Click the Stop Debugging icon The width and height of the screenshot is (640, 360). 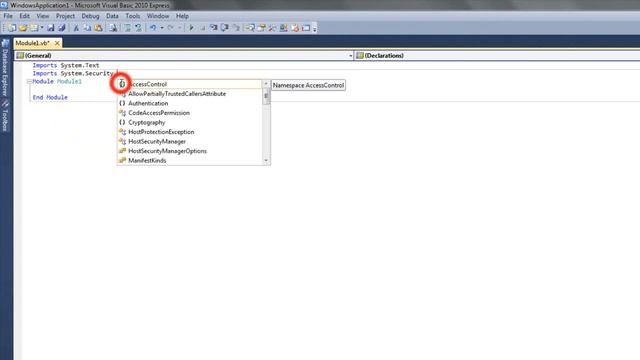tap(202, 28)
